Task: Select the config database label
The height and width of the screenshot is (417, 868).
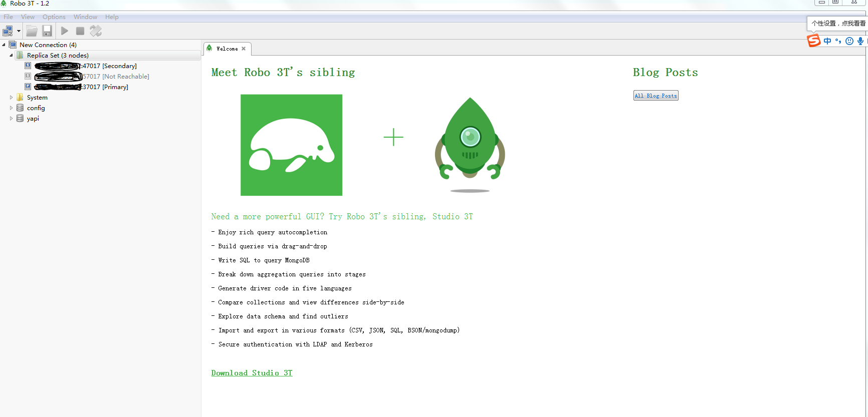Action: pyautogui.click(x=36, y=108)
